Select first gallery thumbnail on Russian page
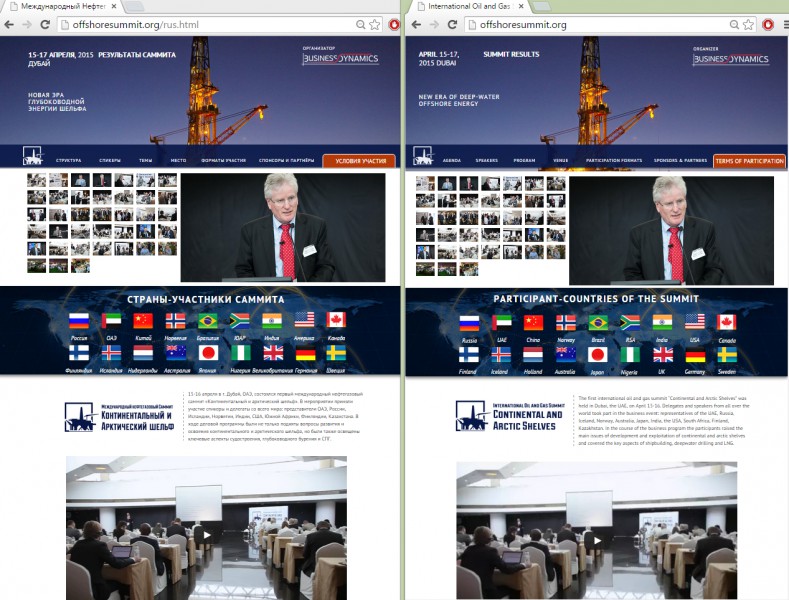789x600 pixels. (x=36, y=180)
